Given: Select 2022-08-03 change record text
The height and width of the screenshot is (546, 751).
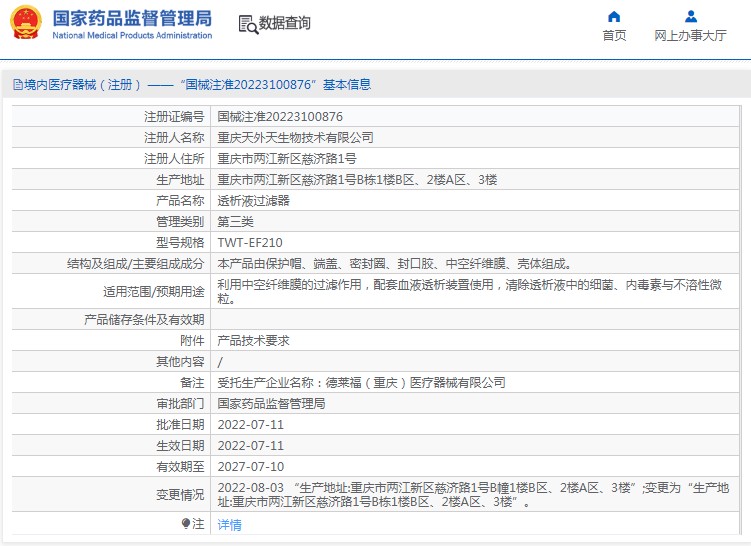Looking at the screenshot, I should click(x=473, y=495).
